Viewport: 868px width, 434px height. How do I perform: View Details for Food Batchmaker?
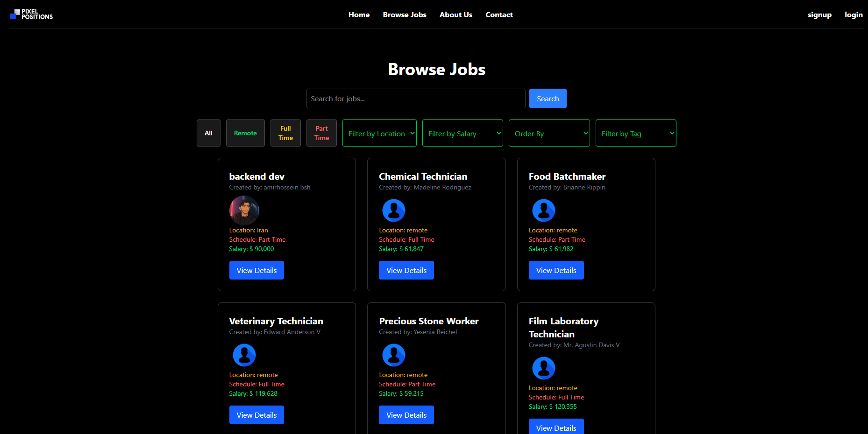click(x=556, y=270)
